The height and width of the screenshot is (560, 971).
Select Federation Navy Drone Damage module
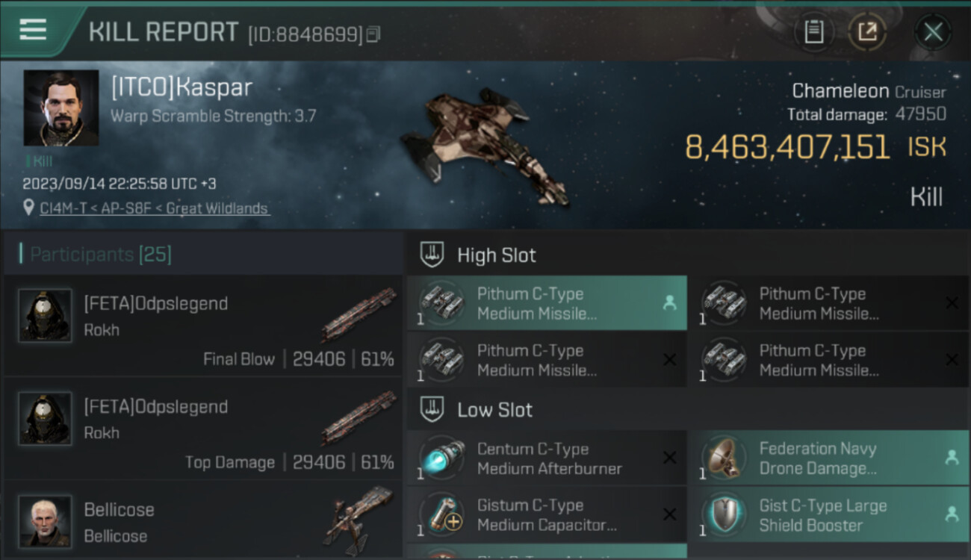[828, 458]
